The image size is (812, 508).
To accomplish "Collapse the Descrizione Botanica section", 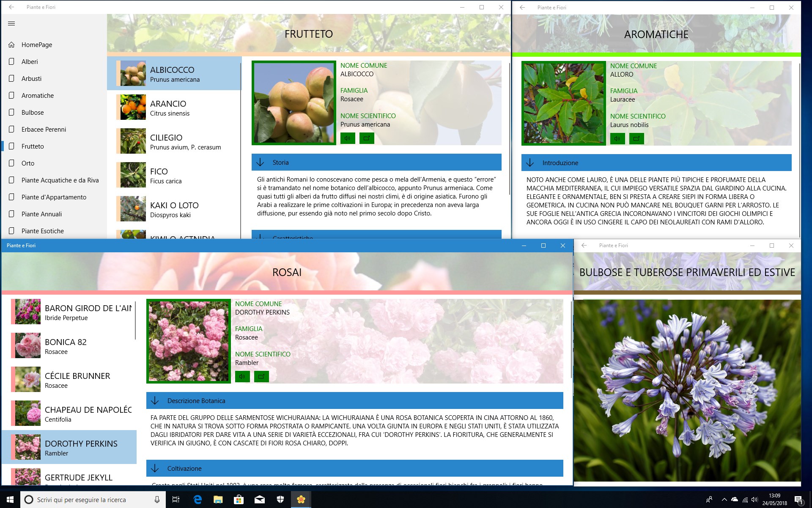I will point(155,401).
